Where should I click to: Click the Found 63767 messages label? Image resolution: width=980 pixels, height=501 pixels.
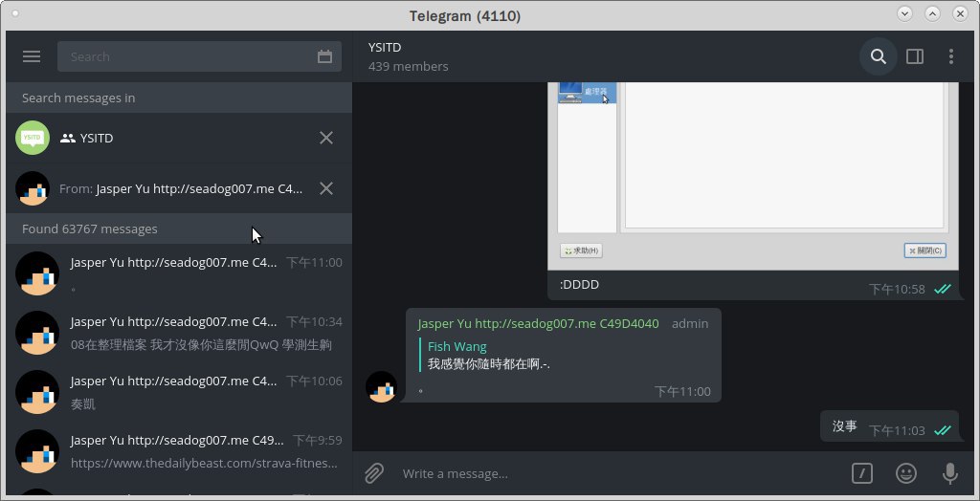point(89,229)
